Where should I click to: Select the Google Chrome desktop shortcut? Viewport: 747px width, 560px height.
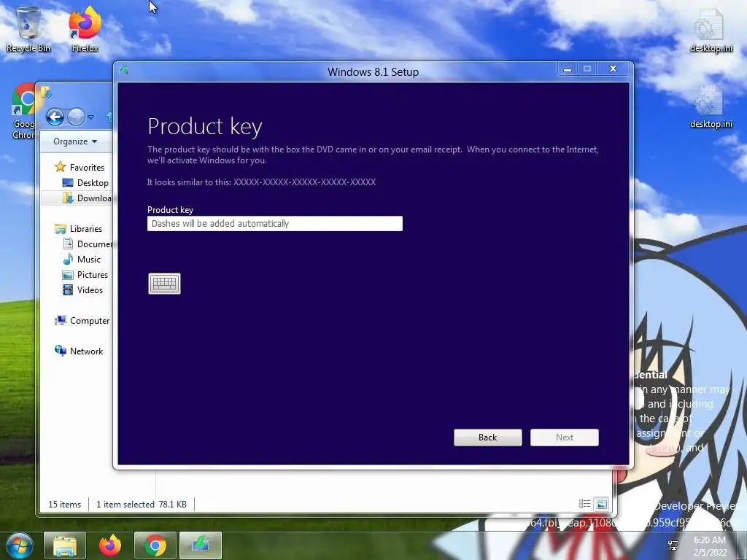tap(23, 111)
